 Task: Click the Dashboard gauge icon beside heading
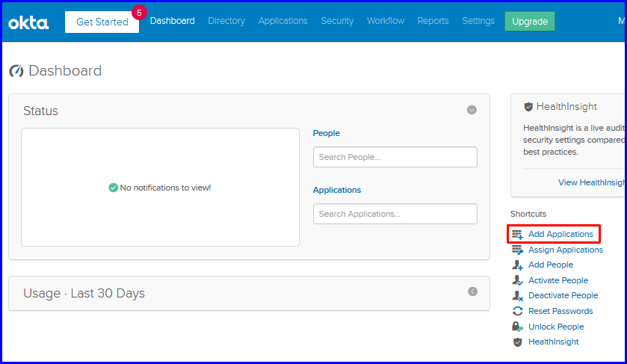[16, 71]
